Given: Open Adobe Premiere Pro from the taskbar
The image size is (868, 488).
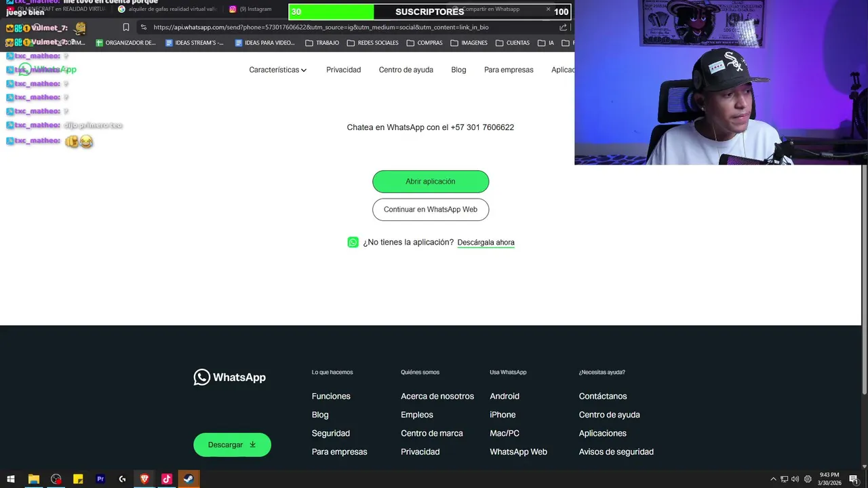Looking at the screenshot, I should tap(100, 479).
